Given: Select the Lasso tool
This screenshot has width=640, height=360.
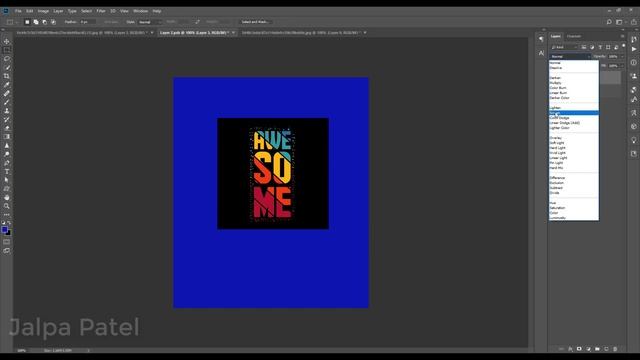Looking at the screenshot, I should (7, 58).
